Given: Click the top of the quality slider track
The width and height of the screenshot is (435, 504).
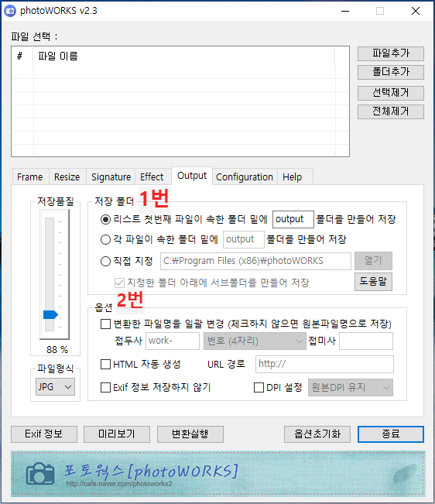Looking at the screenshot, I should 50,221.
